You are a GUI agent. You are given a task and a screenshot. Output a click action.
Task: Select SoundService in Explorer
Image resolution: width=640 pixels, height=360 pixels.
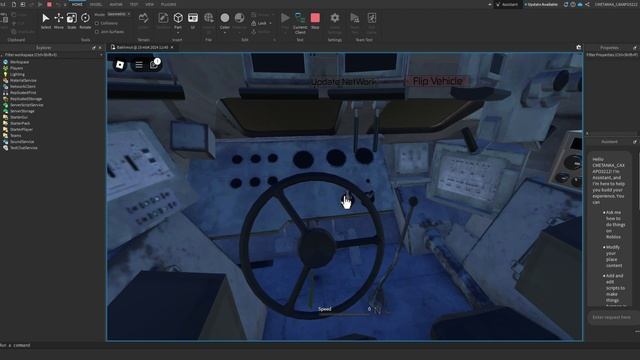coord(22,142)
